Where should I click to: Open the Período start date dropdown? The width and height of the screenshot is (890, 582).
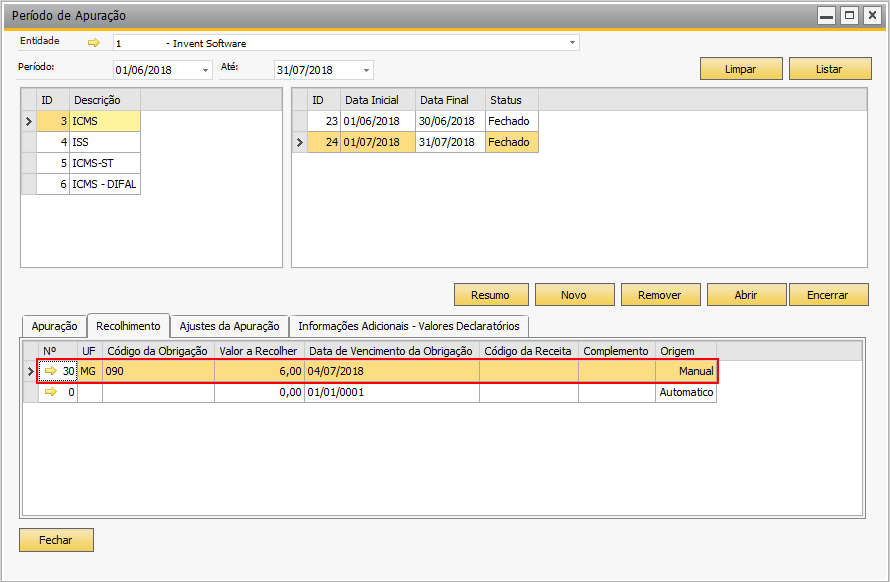click(205, 70)
